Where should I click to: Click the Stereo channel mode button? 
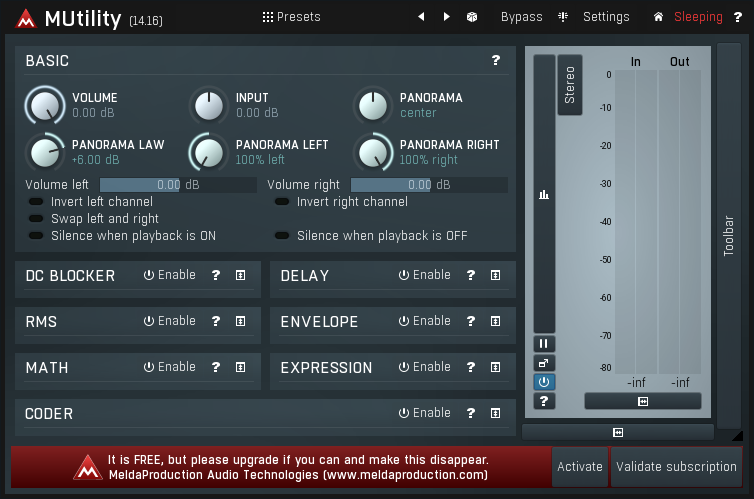570,85
